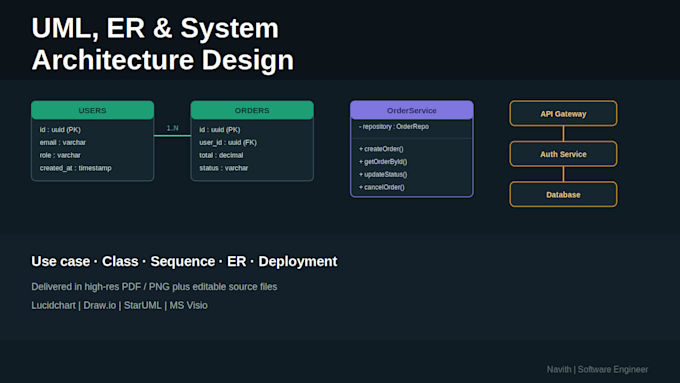
Task: Click the ORDERS table header
Action: [252, 110]
